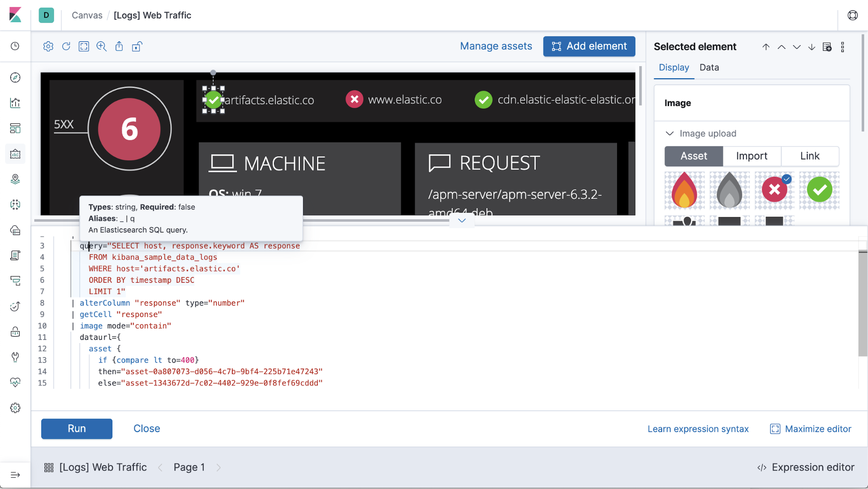
Task: Select the green checkmark asset thumbnail
Action: [819, 190]
